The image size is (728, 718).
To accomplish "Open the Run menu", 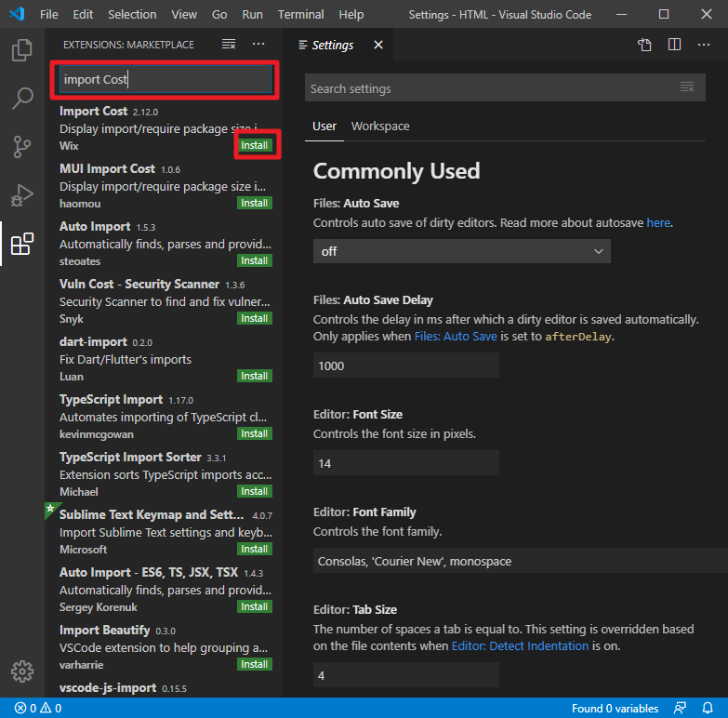I will pyautogui.click(x=252, y=14).
